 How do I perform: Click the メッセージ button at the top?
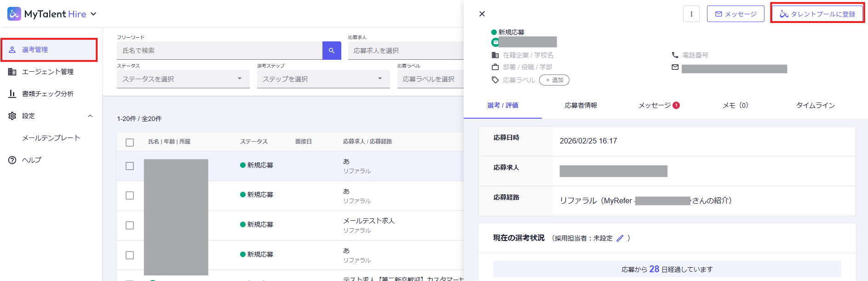[735, 14]
